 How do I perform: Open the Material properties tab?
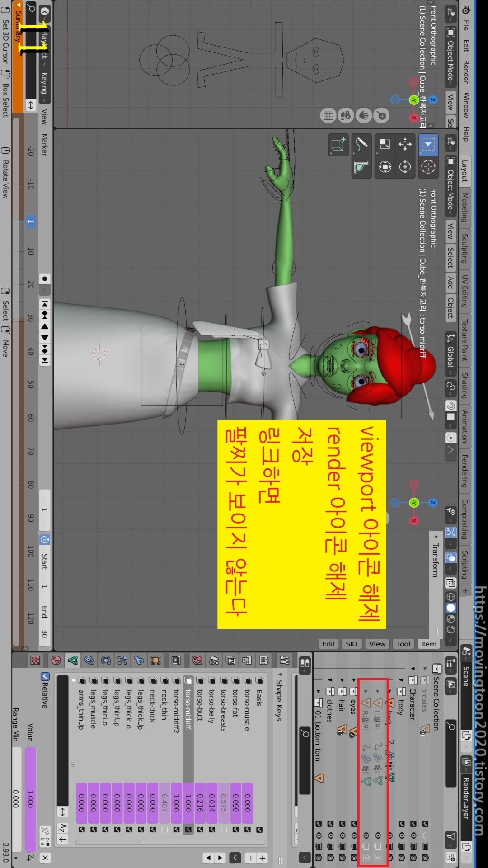tap(56, 660)
